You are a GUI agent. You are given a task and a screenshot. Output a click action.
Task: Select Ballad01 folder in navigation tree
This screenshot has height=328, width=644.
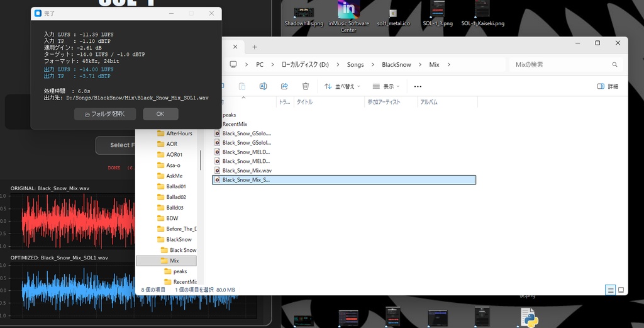click(172, 186)
